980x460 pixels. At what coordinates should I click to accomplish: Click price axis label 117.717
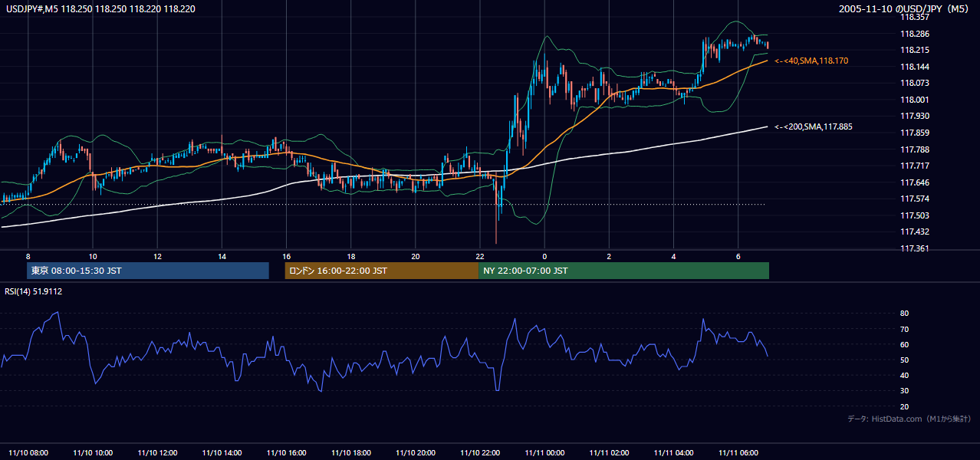(914, 166)
